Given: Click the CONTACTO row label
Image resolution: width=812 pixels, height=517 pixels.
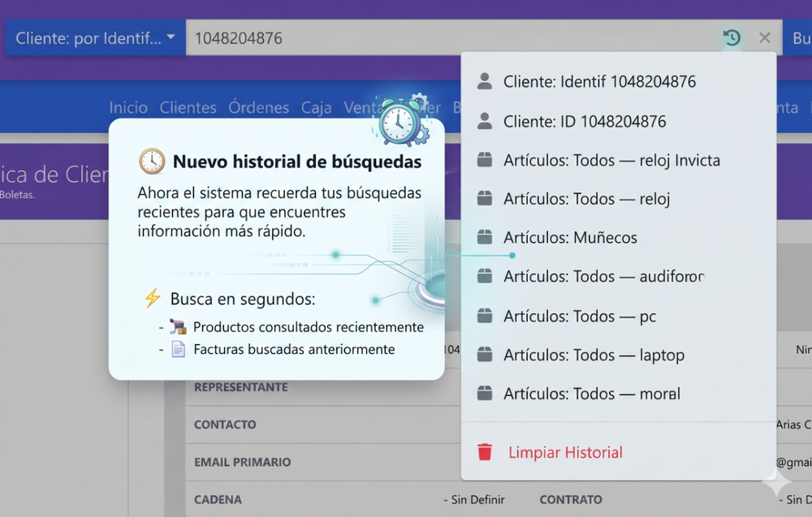Looking at the screenshot, I should point(225,424).
